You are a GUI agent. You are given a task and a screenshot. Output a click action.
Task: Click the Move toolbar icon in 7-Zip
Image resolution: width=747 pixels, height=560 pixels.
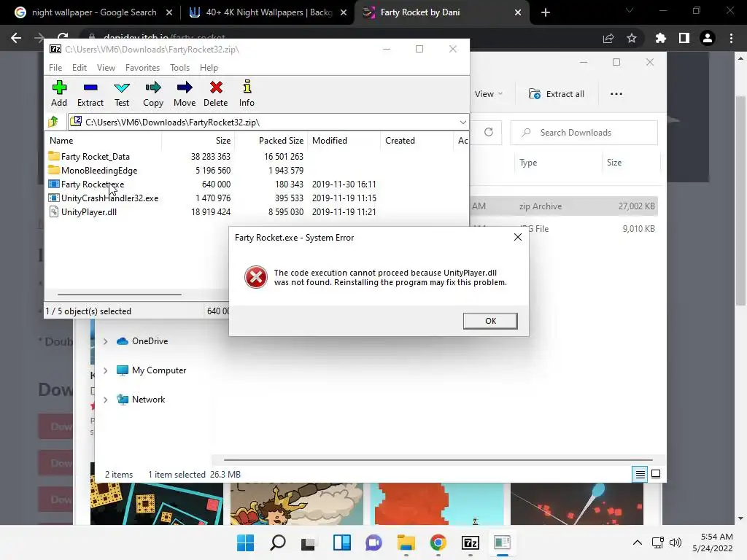pyautogui.click(x=185, y=93)
